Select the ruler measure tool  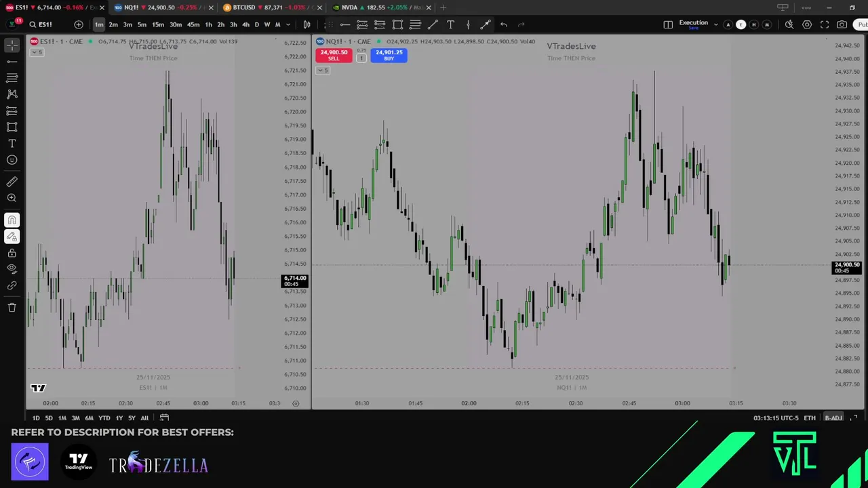click(x=12, y=182)
